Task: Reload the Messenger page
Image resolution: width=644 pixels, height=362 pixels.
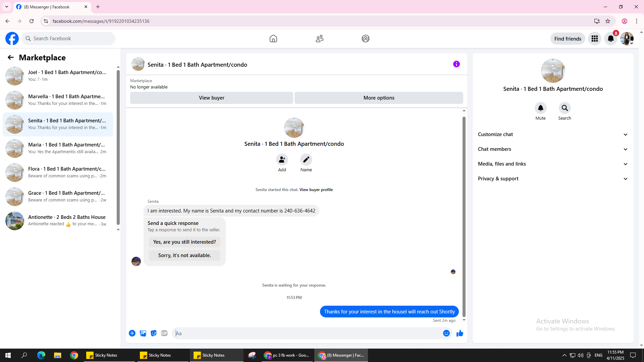Action: pos(32,21)
